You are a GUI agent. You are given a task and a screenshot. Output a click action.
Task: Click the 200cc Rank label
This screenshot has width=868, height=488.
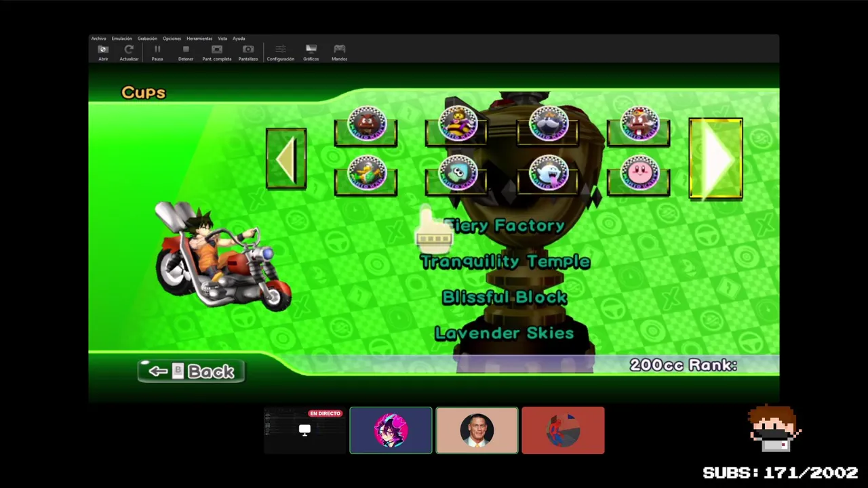(684, 365)
